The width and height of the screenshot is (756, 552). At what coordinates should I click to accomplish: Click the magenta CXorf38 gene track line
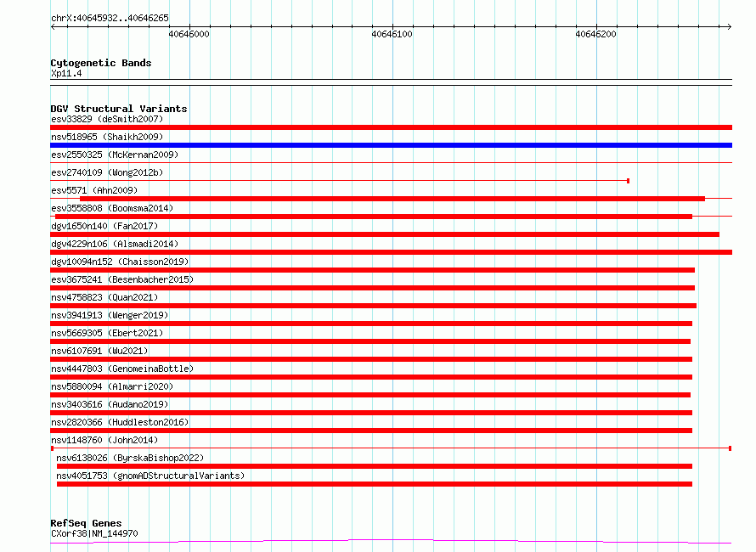pos(391,541)
